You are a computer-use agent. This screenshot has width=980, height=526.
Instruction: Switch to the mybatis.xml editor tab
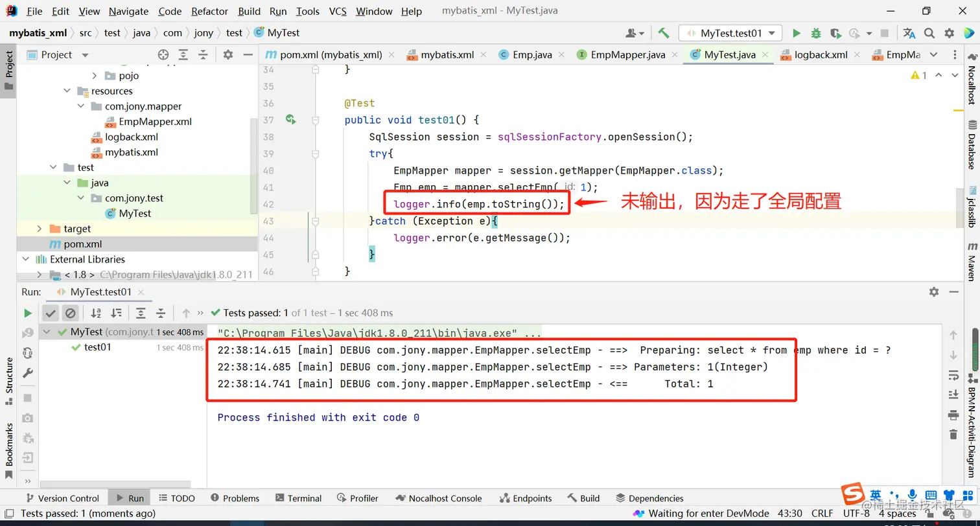click(x=447, y=55)
